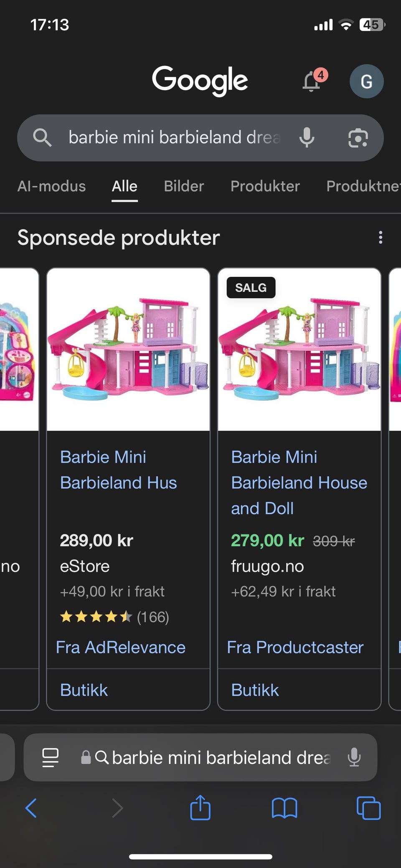Image resolution: width=401 pixels, height=868 pixels.
Task: Tap the notifications bell icon
Action: (x=312, y=81)
